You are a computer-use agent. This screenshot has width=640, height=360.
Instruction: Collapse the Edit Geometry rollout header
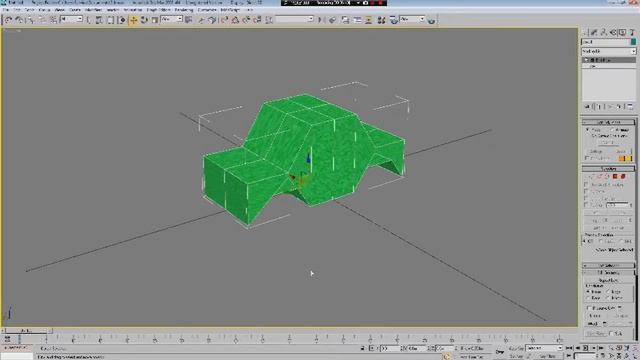[x=608, y=272]
